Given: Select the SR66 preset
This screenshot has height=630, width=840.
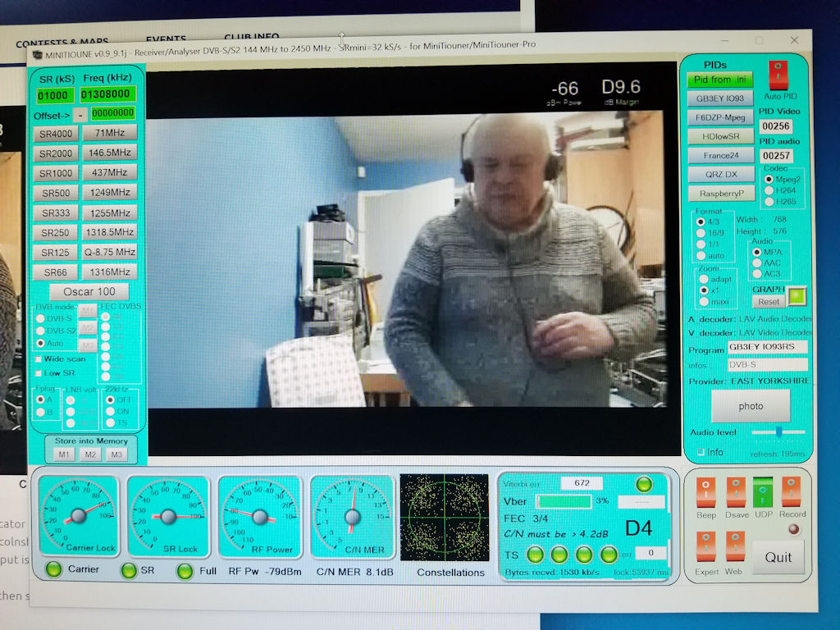Looking at the screenshot, I should coord(56,272).
